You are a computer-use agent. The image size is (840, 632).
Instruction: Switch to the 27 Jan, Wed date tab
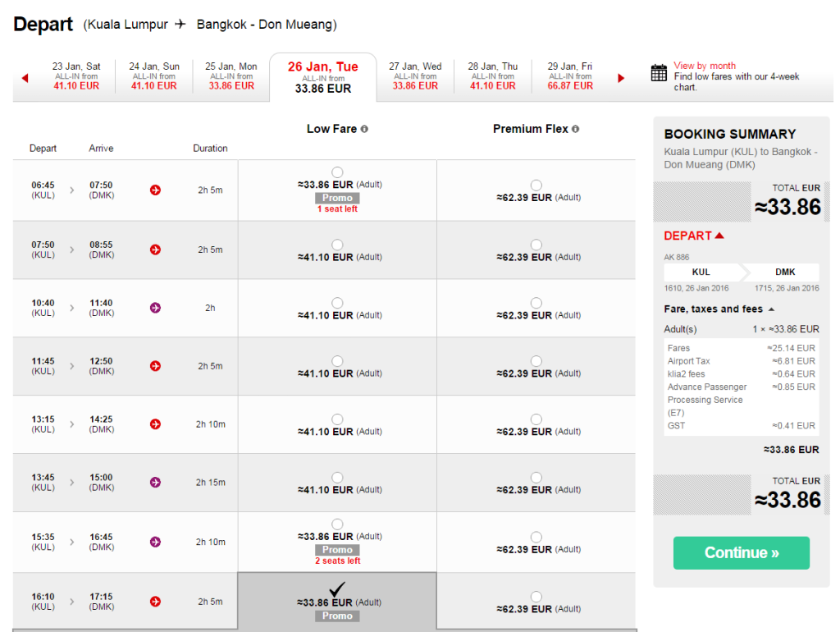tap(415, 76)
